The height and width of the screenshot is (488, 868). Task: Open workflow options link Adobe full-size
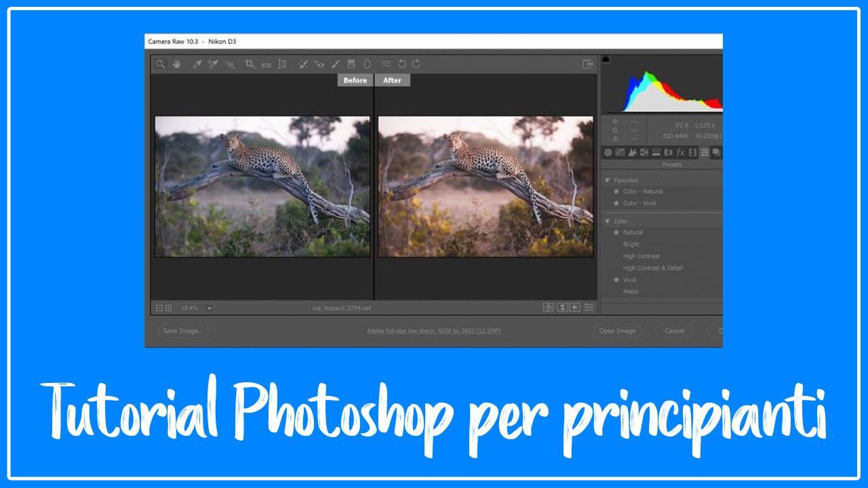(434, 331)
